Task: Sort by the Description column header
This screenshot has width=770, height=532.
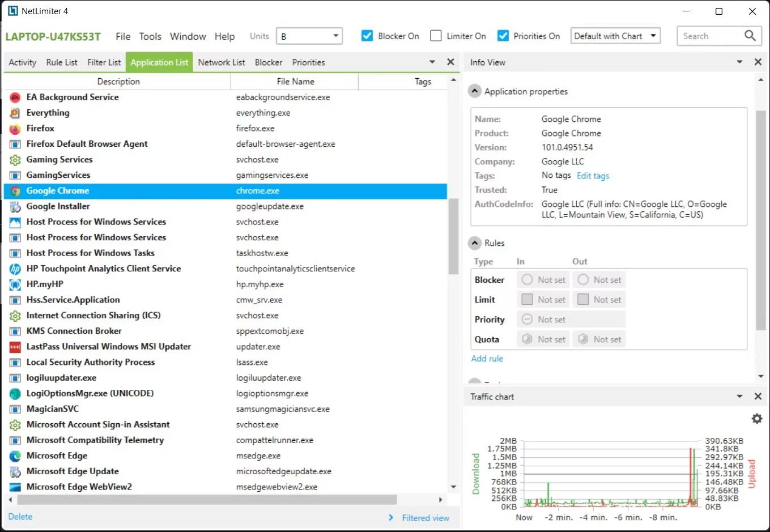Action: [118, 82]
